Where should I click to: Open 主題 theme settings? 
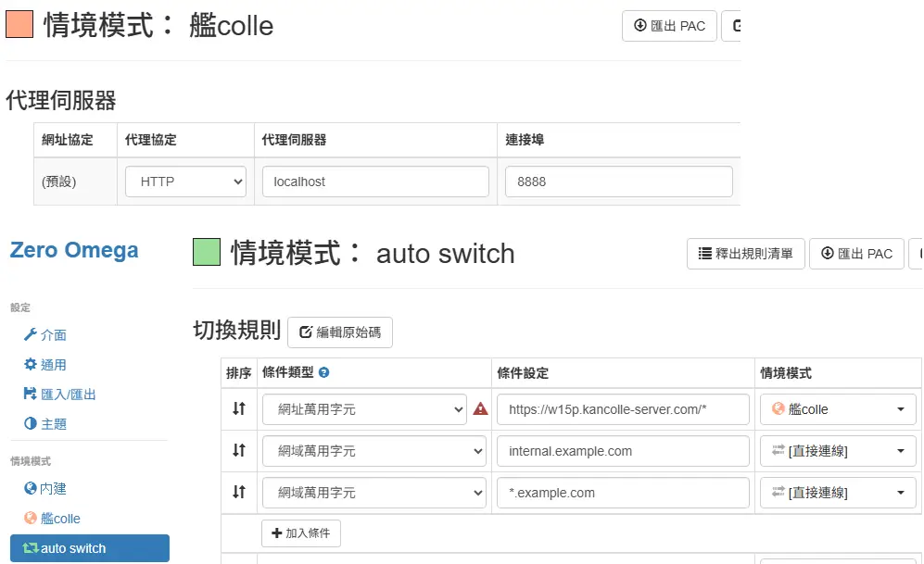point(44,424)
